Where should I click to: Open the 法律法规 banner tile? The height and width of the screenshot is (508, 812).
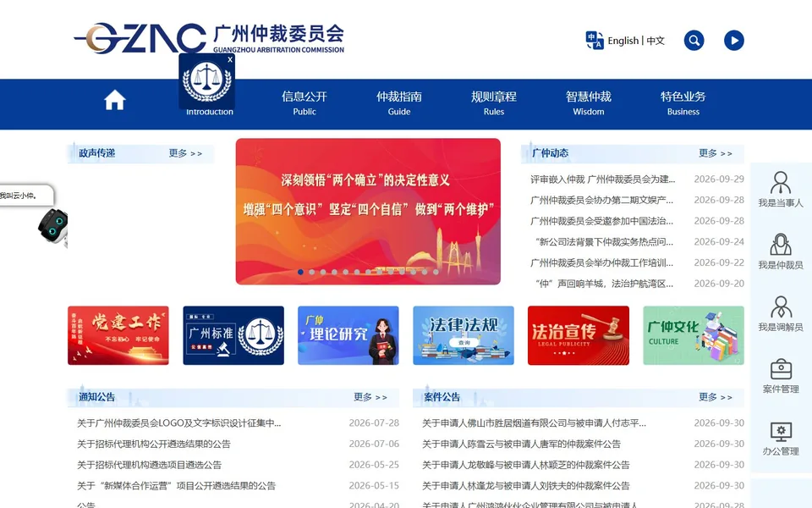[464, 335]
